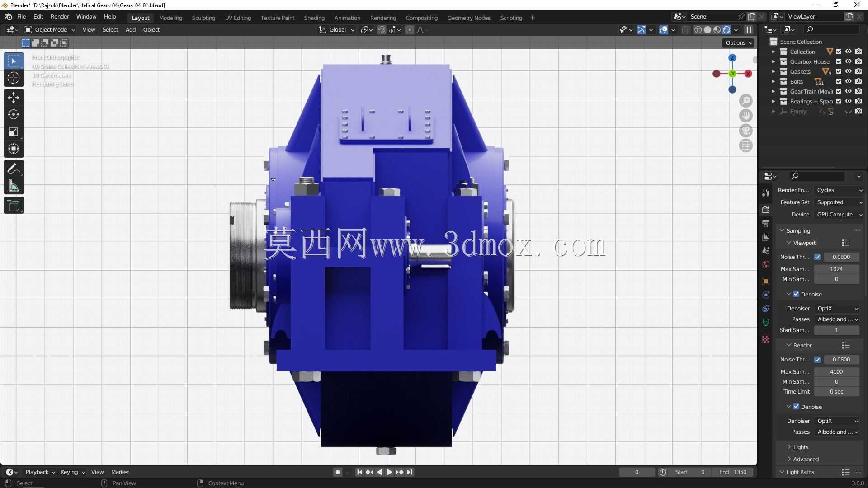Hide the Gearbox House collection in viewport

849,61
